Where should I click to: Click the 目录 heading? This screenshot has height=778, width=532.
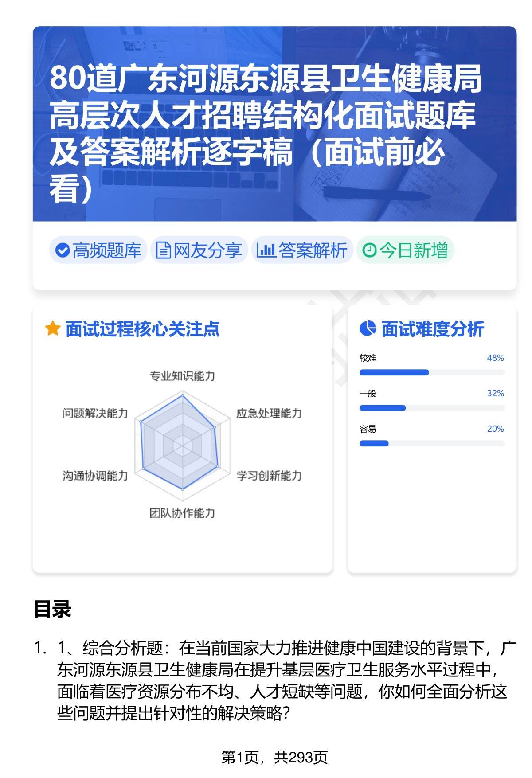[52, 610]
